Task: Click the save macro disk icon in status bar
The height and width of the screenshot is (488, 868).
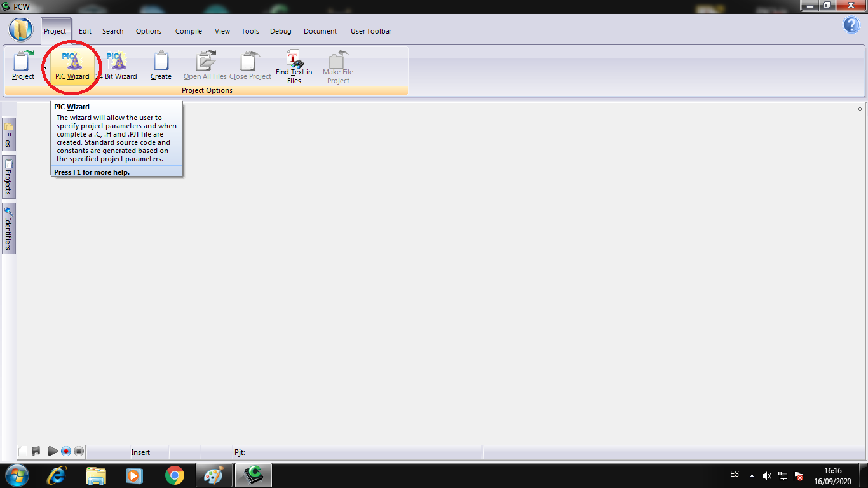Action: point(36,451)
